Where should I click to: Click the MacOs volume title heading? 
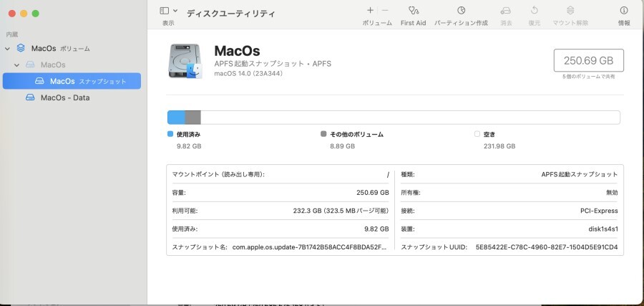(237, 51)
